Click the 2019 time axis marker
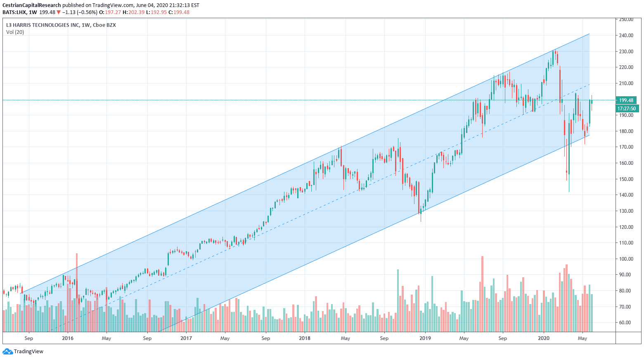Viewport: 644px width, 359px height. [425, 338]
